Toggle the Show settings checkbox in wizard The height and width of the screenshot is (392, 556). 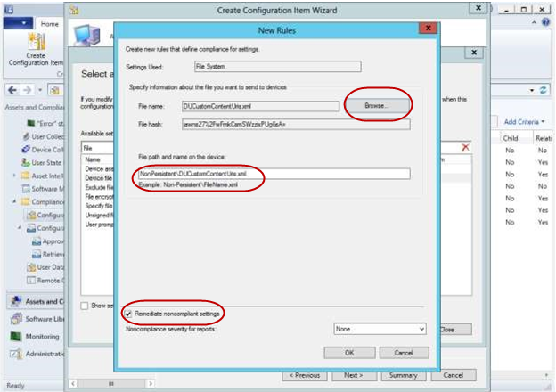tap(85, 306)
